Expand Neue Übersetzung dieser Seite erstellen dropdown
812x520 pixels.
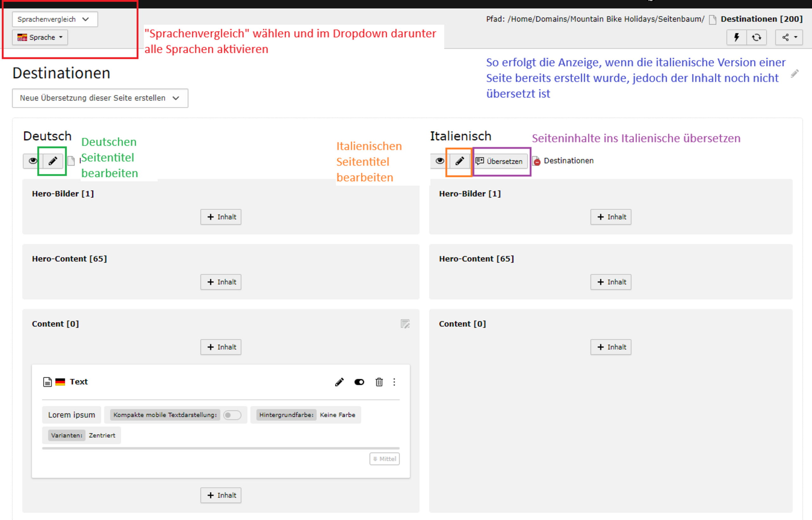100,98
